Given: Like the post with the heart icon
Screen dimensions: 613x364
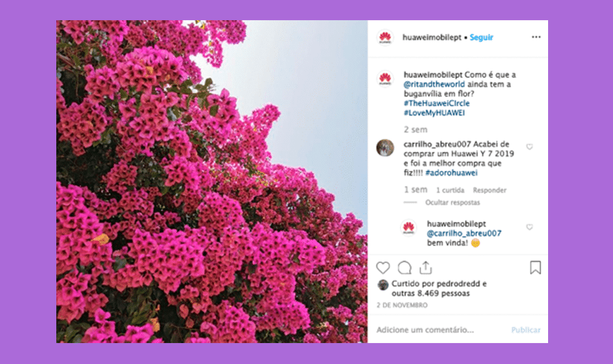Looking at the screenshot, I should pyautogui.click(x=383, y=268).
